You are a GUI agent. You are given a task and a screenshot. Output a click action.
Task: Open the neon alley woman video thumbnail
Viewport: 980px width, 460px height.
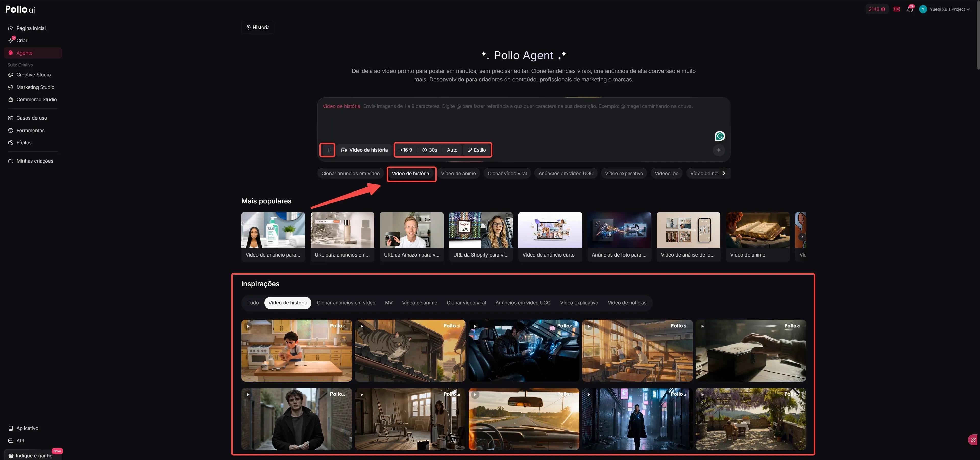point(637,419)
